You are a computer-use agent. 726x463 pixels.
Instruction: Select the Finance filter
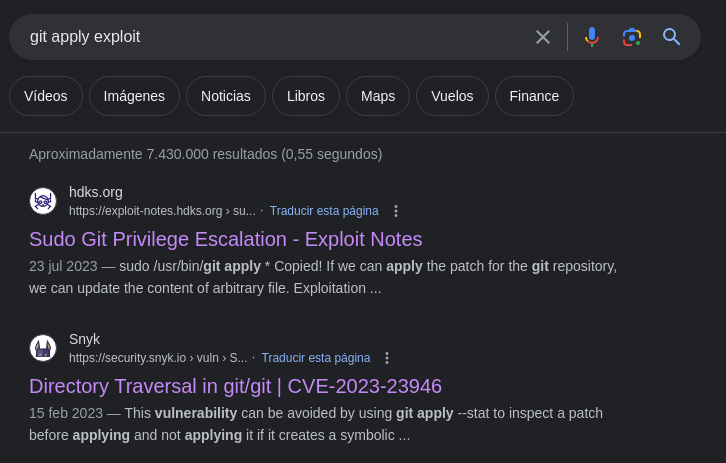(x=534, y=96)
